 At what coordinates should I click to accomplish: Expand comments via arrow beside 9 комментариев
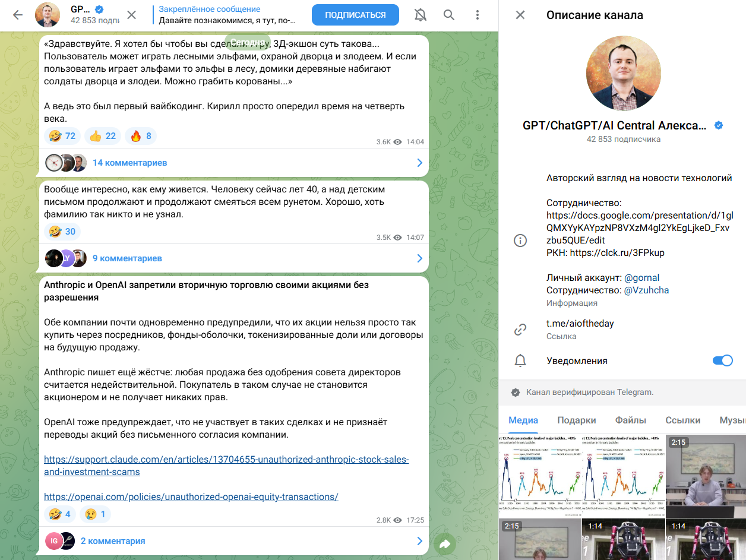pos(419,258)
